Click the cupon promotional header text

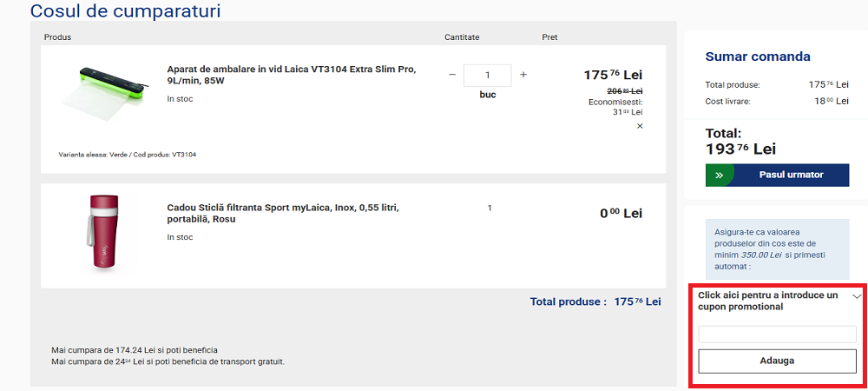pos(768,301)
